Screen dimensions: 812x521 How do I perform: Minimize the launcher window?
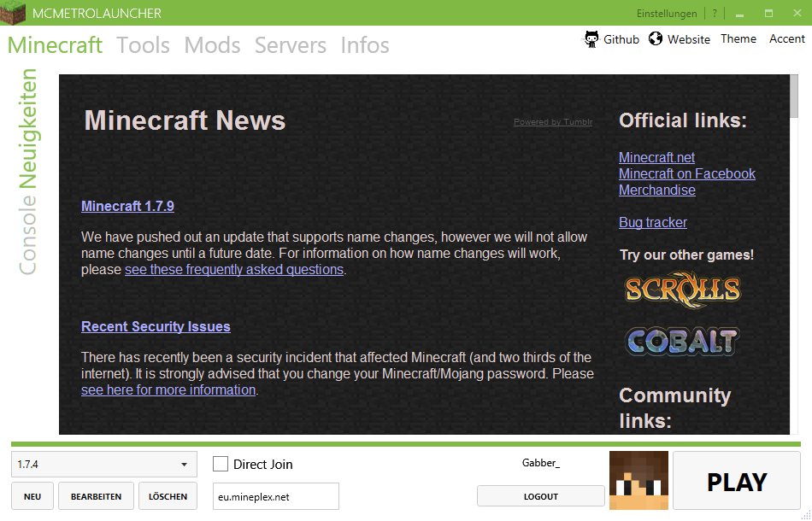tap(739, 14)
